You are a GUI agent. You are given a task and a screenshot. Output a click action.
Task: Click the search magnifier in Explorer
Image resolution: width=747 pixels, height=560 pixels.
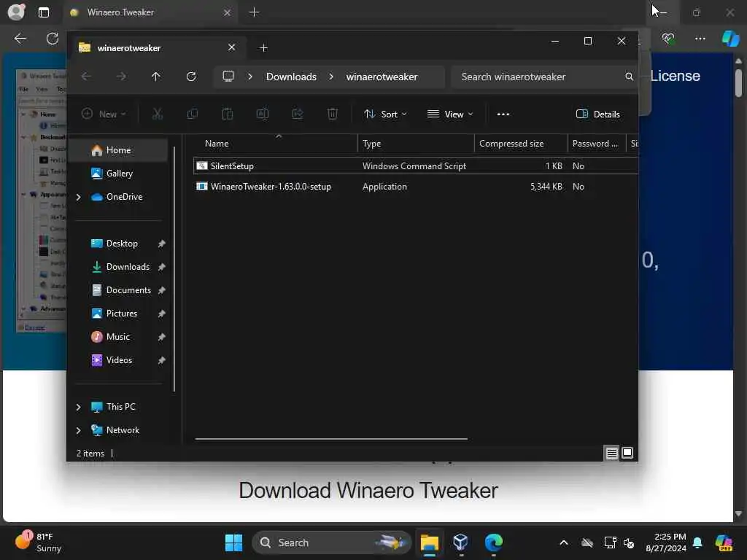630,77
